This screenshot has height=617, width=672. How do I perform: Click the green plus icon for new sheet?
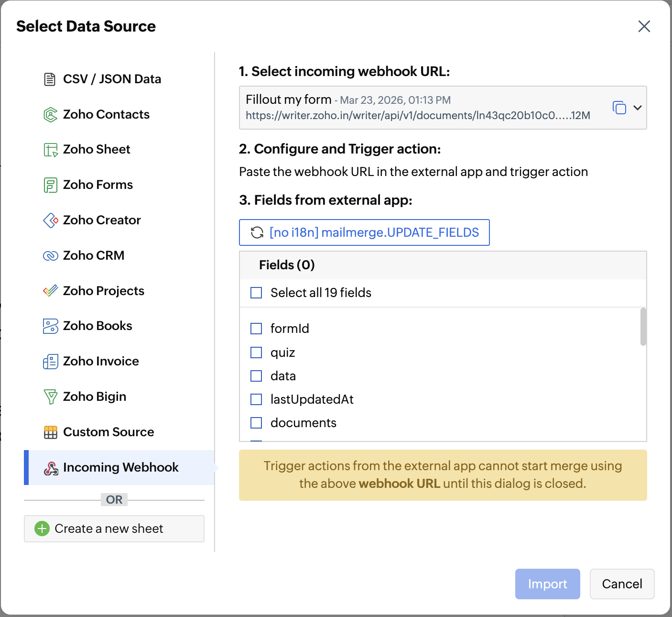coord(42,529)
